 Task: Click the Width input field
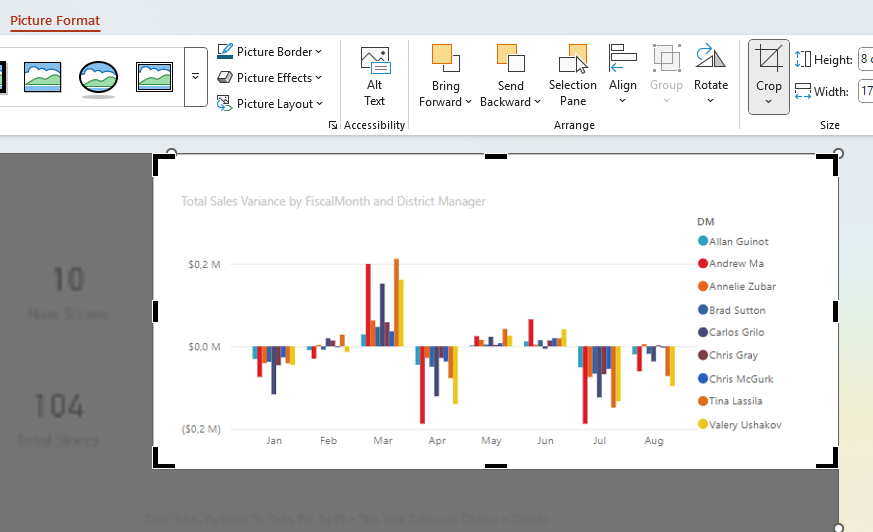click(x=865, y=92)
